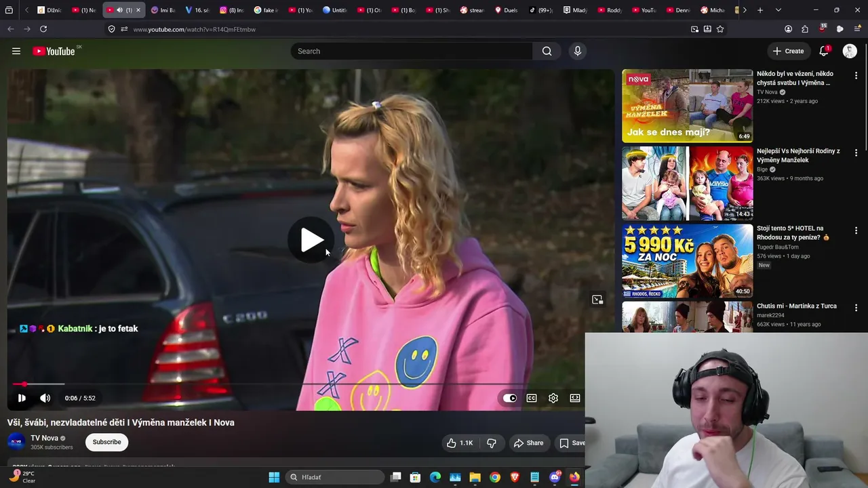868x488 pixels.
Task: Open 'Stojí tento 5* HOTEL' video title
Action: (x=793, y=233)
